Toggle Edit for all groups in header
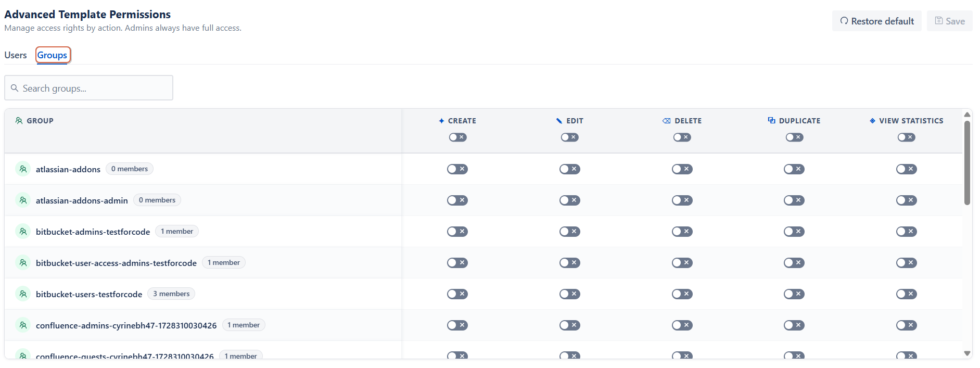Image resolution: width=980 pixels, height=368 pixels. 570,137
